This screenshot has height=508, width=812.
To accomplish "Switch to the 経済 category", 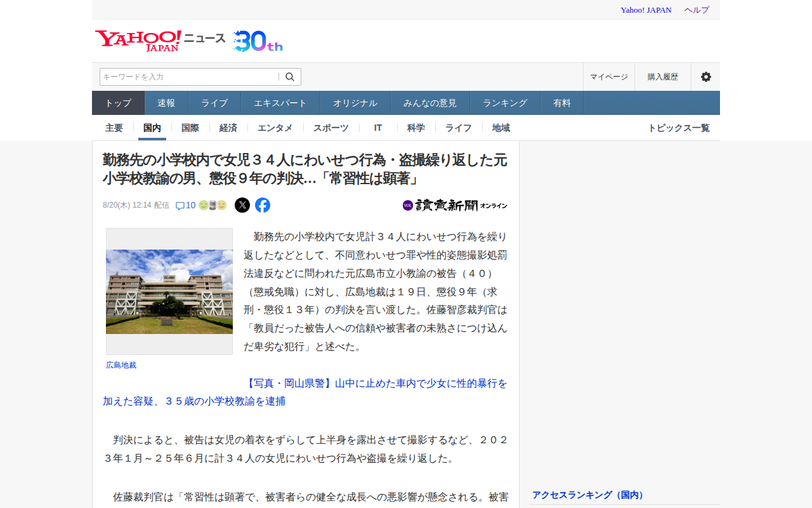I will click(228, 128).
